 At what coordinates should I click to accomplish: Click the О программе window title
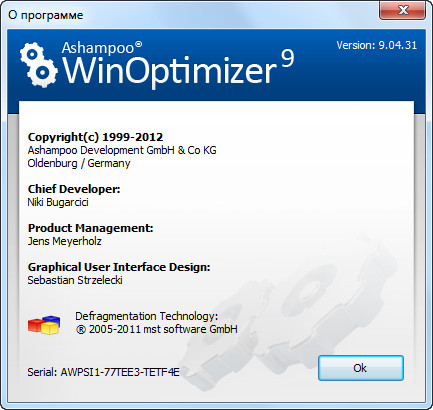point(46,15)
